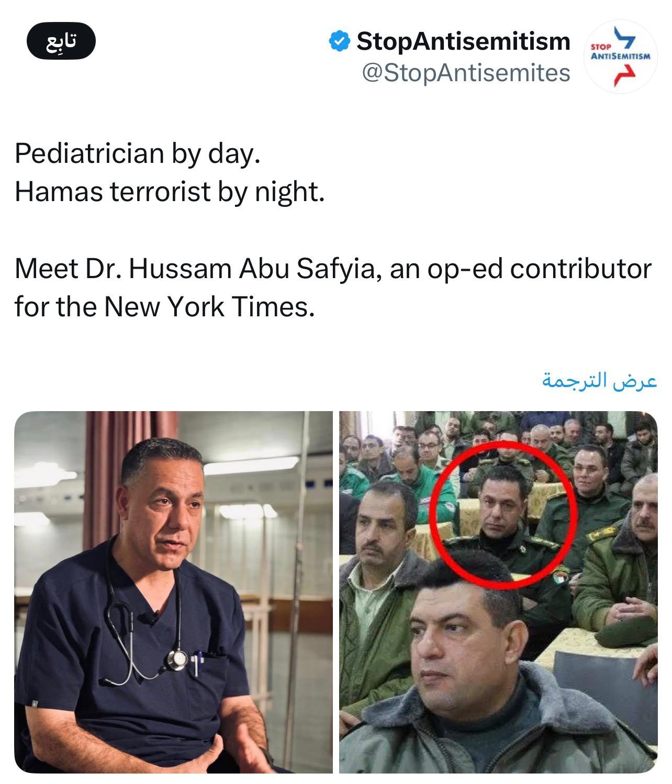Open the StopAntisemitism profile avatar logo
This screenshot has width=672, height=784.
[620, 57]
